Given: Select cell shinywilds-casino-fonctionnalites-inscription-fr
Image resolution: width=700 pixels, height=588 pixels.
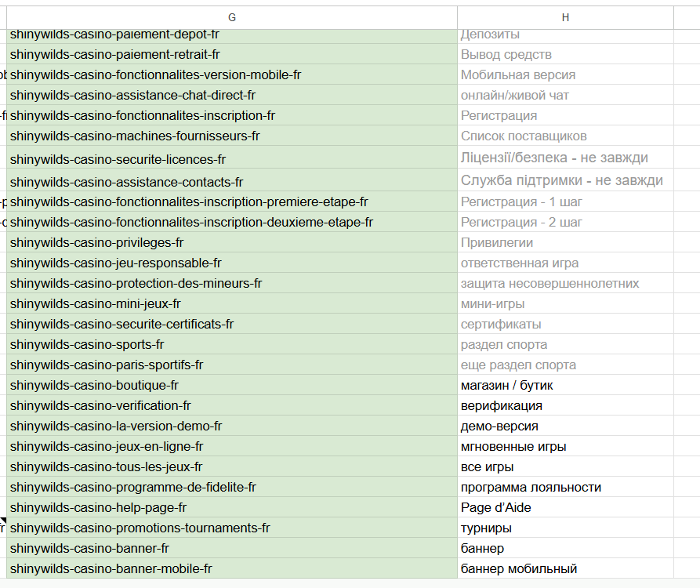Looking at the screenshot, I should click(x=232, y=115).
